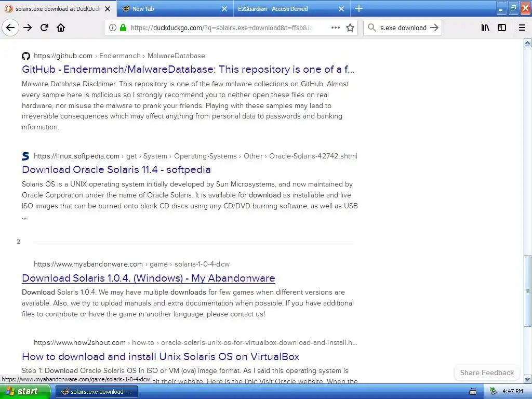Click the search bar magnifier icon
This screenshot has height=399, width=532.
click(x=372, y=28)
